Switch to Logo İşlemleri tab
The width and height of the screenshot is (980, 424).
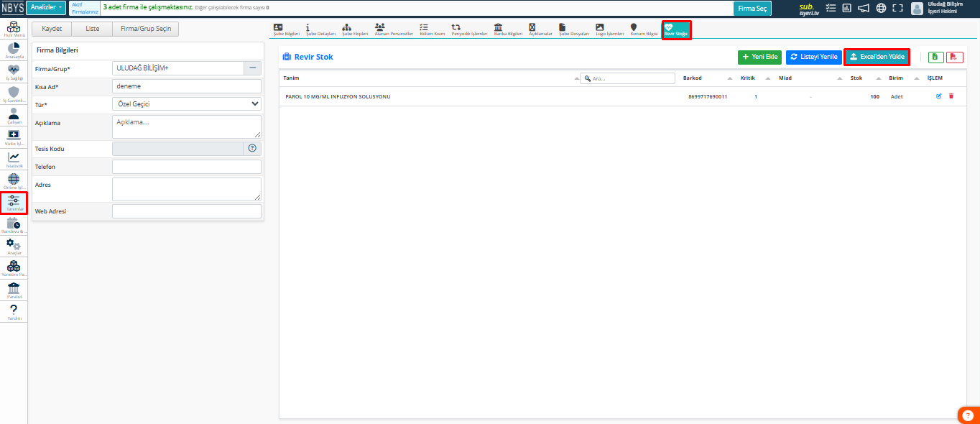coord(610,29)
